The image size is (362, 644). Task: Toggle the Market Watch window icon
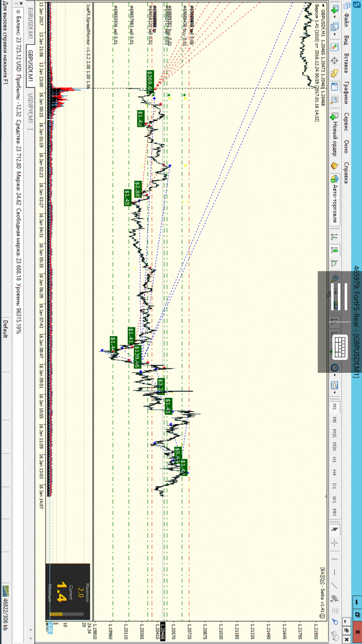335,47
